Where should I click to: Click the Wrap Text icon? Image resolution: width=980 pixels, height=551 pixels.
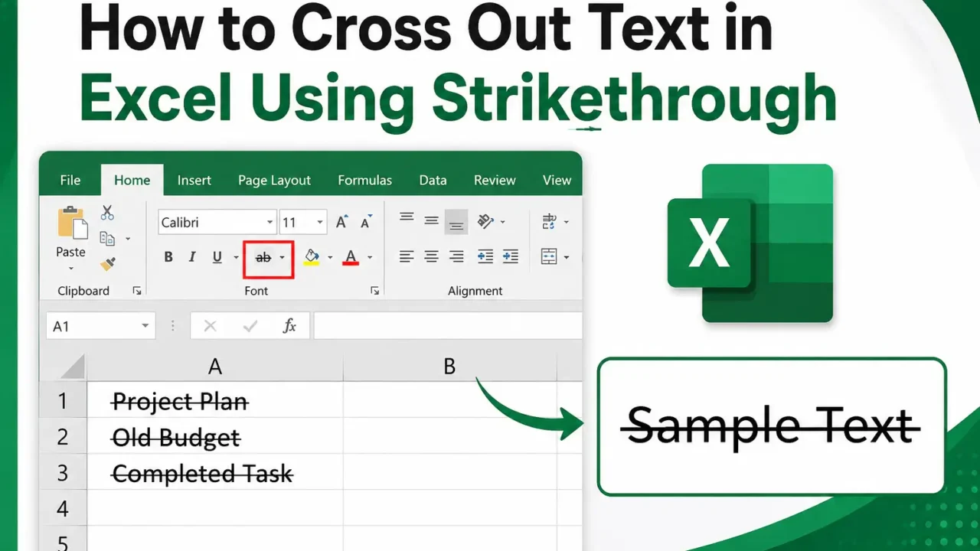549,222
